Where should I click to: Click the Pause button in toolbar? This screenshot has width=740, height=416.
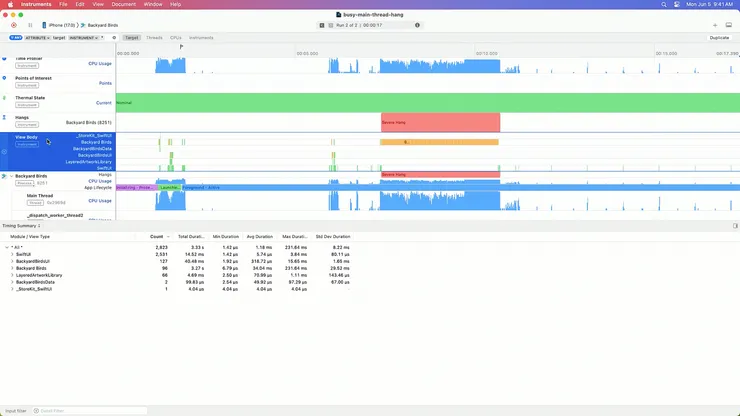(x=30, y=25)
